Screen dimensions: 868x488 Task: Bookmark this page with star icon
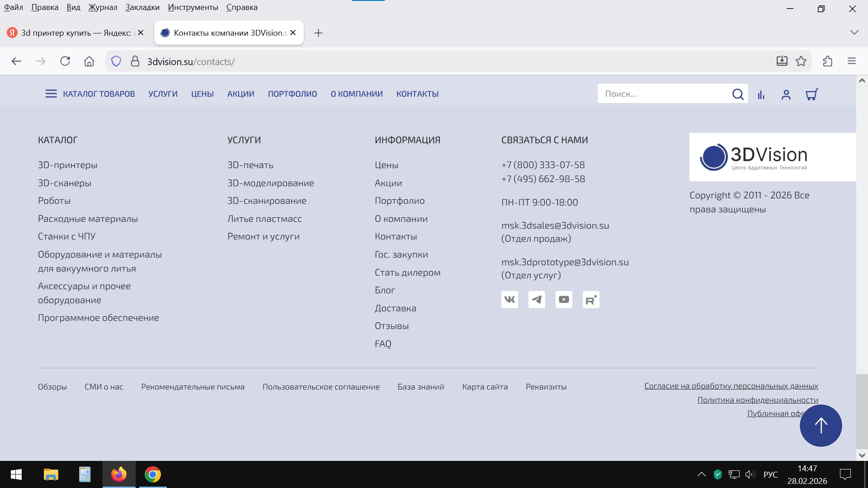tap(801, 61)
